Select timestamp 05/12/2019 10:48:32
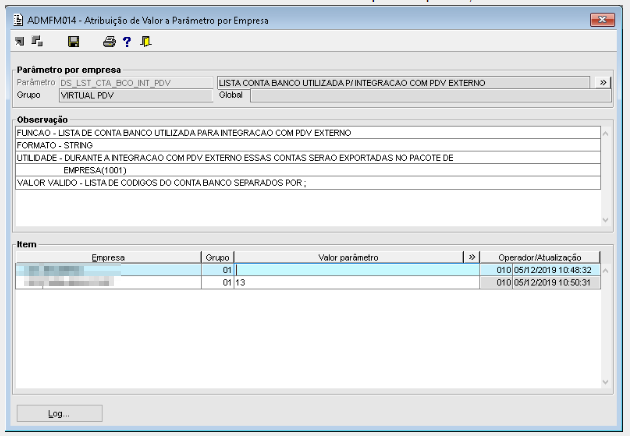Screen dimensions: 630x436 (556, 270)
